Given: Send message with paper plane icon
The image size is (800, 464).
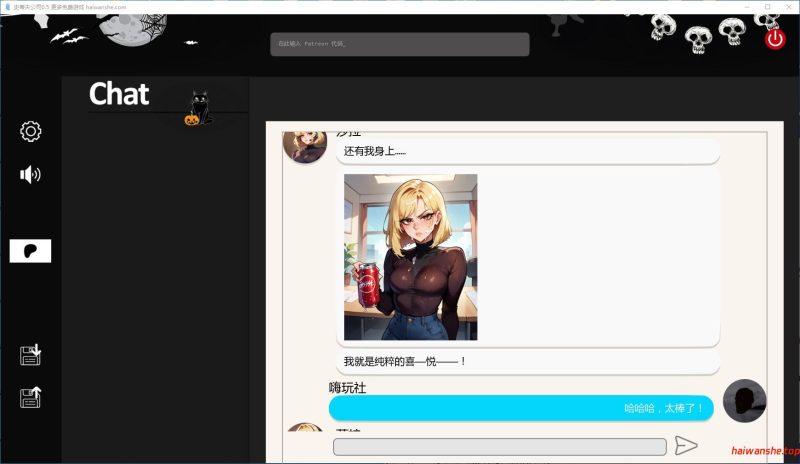Looking at the screenshot, I should [686, 445].
